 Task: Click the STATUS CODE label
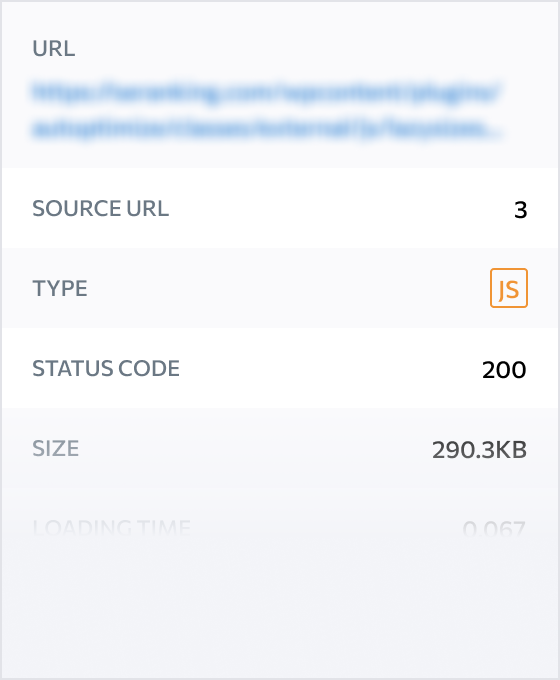coord(106,369)
